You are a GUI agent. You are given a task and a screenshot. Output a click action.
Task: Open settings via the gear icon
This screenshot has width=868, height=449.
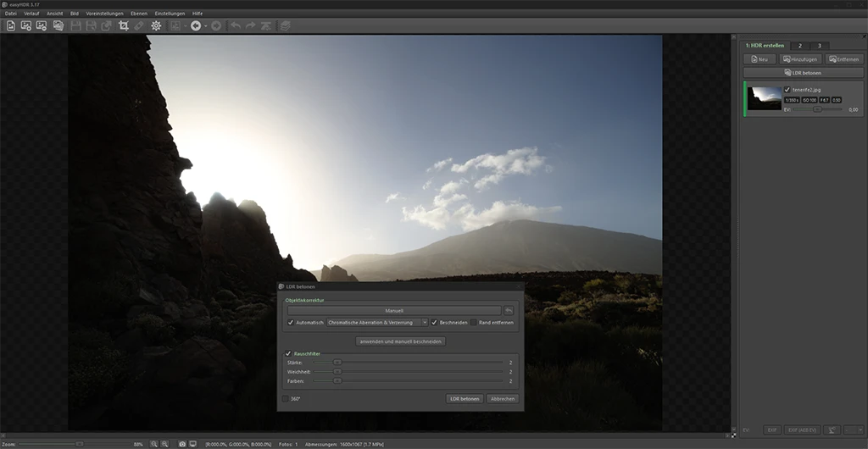(x=156, y=25)
